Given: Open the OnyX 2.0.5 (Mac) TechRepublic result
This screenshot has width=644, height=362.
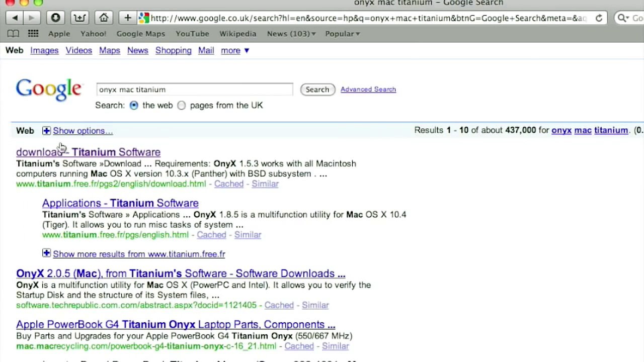Looking at the screenshot, I should click(x=181, y=274).
